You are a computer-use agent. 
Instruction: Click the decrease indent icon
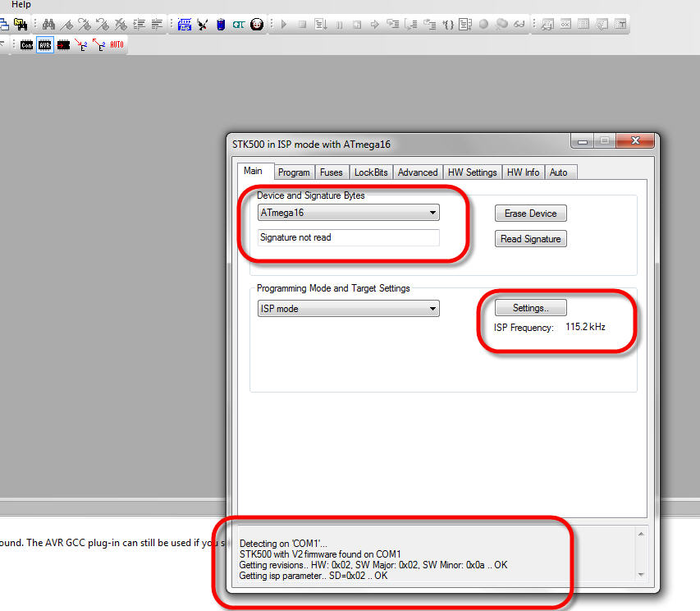click(157, 24)
